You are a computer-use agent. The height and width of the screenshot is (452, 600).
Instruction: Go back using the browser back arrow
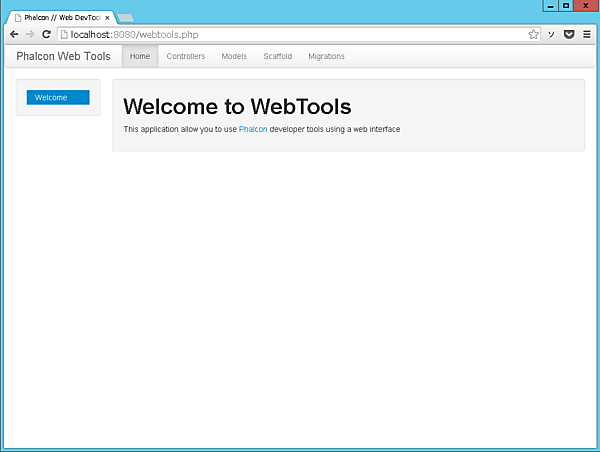pos(14,34)
